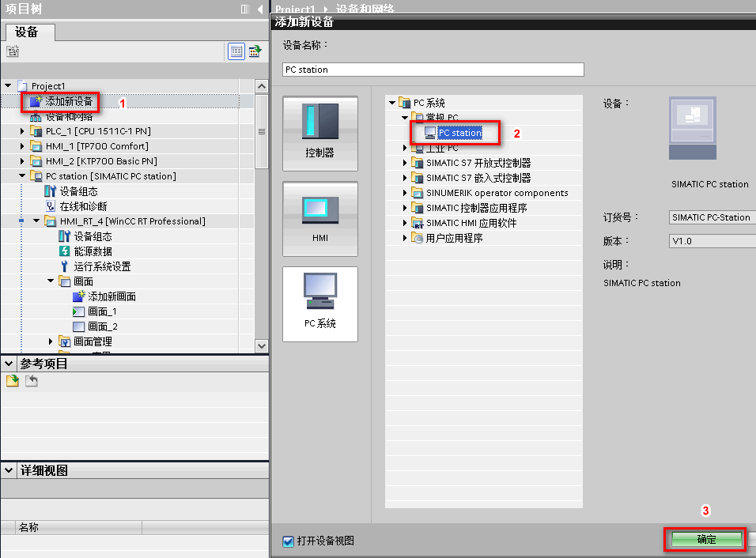Click the small icon at left of device toolbar
756x558 pixels.
coord(13,51)
